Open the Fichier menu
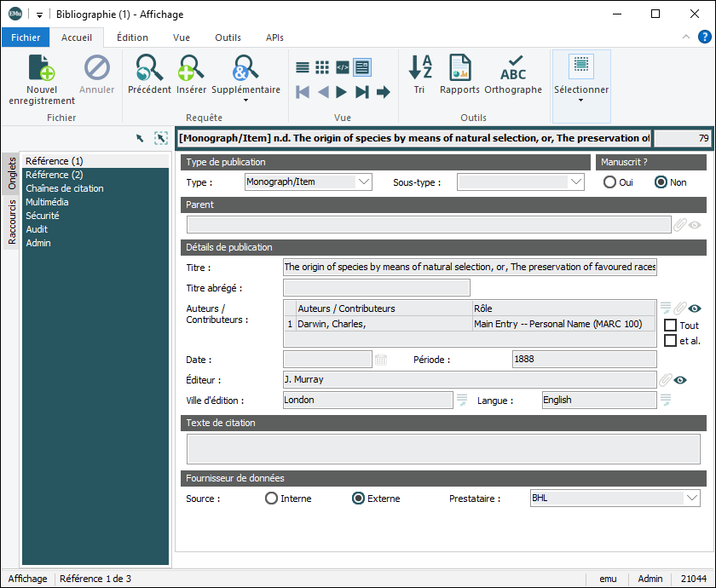The height and width of the screenshot is (588, 716). tap(26, 37)
